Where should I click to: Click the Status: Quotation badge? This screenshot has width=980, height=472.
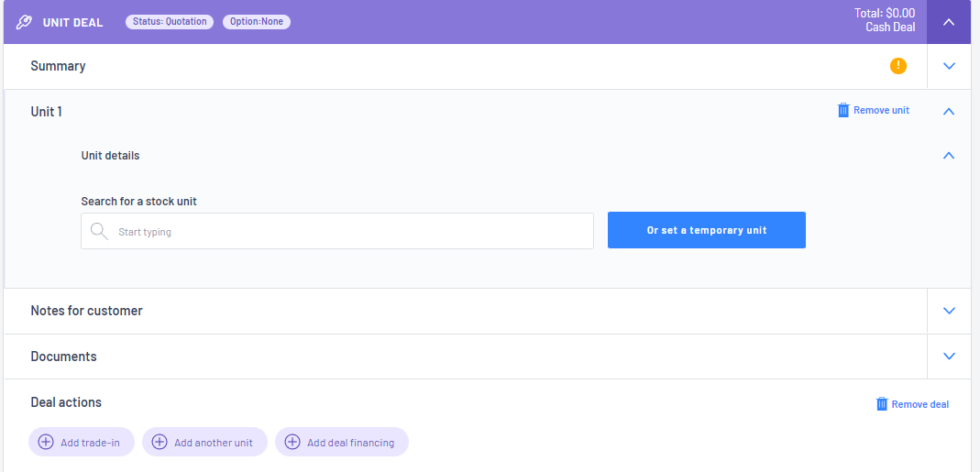(x=170, y=22)
